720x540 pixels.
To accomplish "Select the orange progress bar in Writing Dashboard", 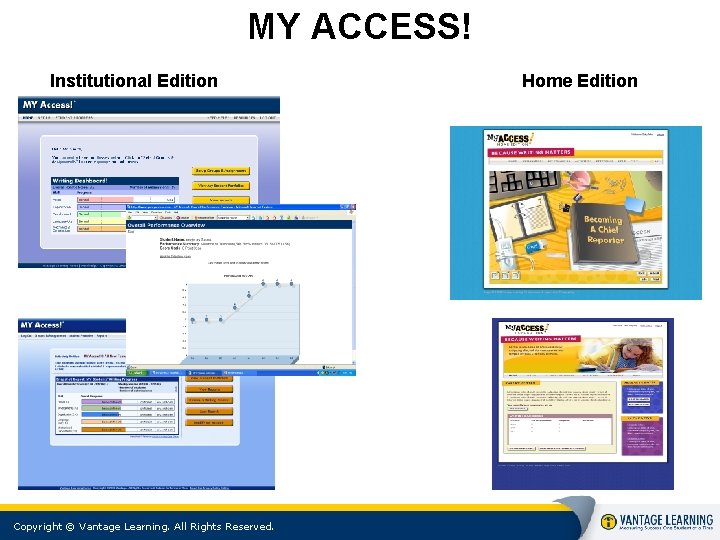I will 102,228.
